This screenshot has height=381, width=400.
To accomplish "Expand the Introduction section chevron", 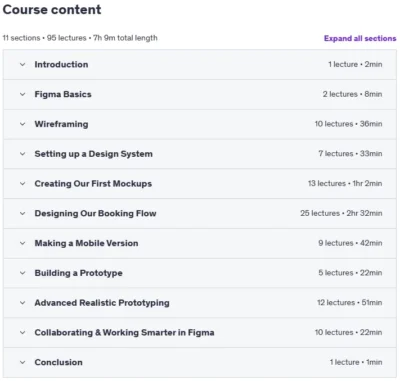I will 22,65.
